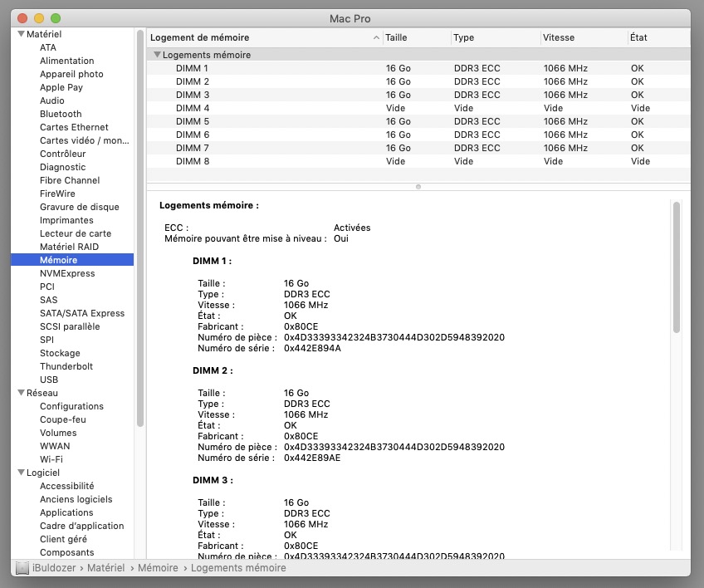Open SATA/SATA Express in sidebar

[82, 313]
